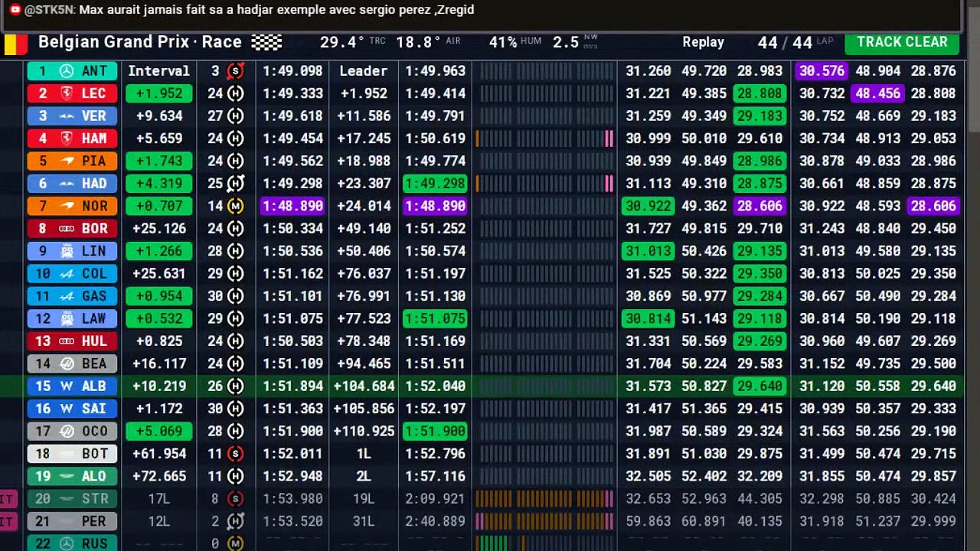Click HAM's mini-sector bar strip
Screen dimensions: 980x551
(544, 139)
